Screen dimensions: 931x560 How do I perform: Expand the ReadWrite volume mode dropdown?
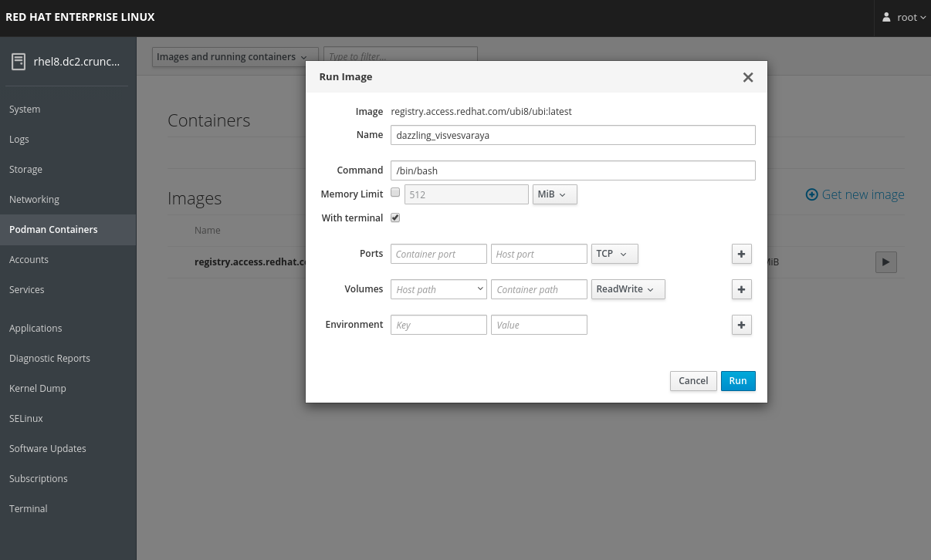(x=628, y=289)
